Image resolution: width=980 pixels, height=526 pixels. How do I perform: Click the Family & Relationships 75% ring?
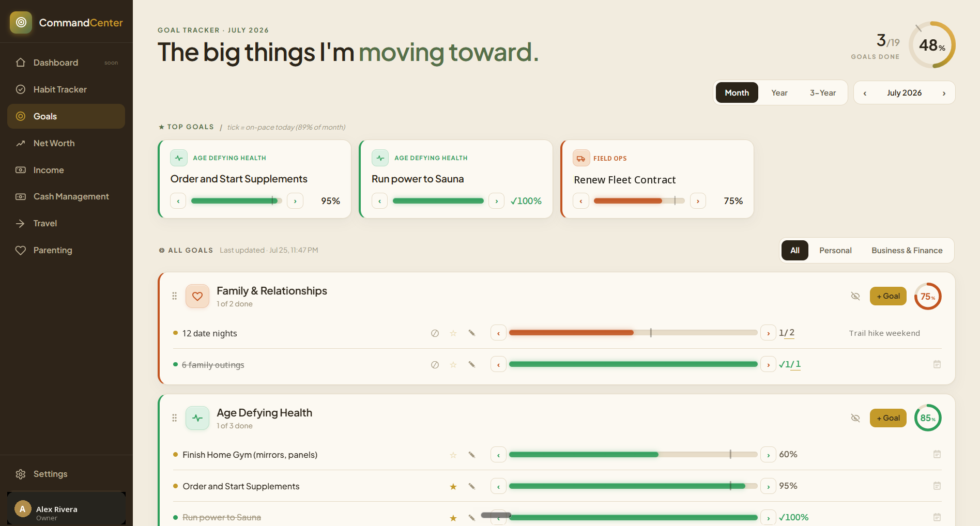pyautogui.click(x=928, y=296)
